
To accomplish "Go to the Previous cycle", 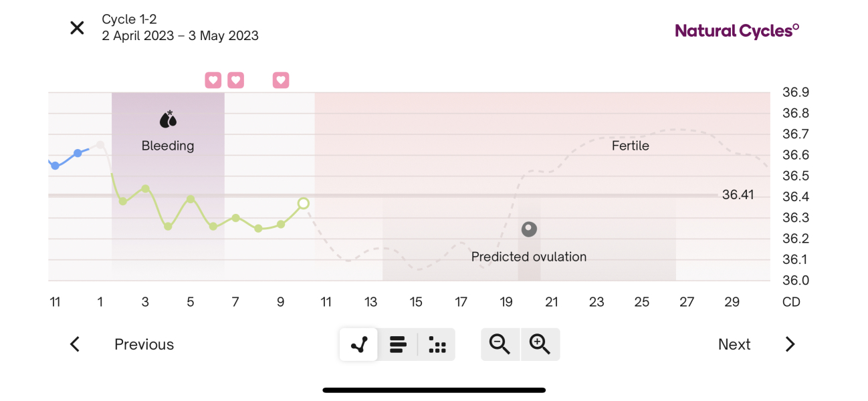I will (x=144, y=344).
